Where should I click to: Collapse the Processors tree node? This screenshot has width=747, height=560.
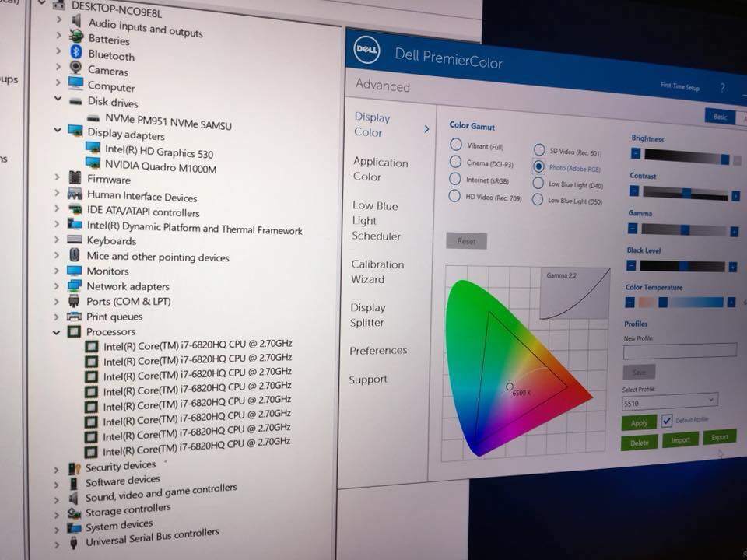tap(57, 331)
